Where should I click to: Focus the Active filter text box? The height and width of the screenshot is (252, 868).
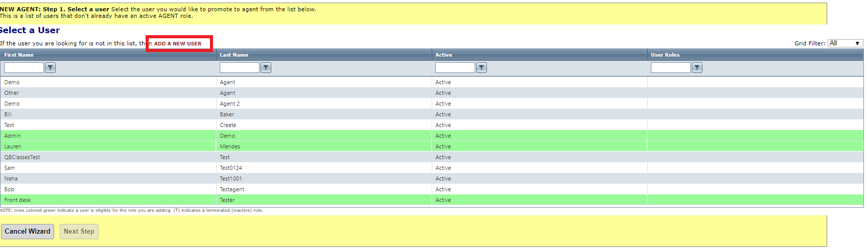click(x=455, y=67)
